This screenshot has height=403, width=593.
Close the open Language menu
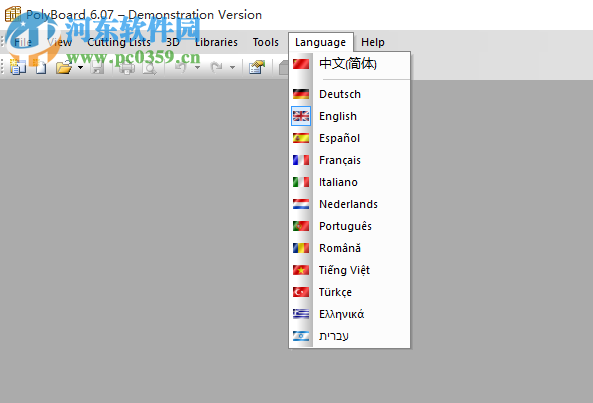[320, 42]
